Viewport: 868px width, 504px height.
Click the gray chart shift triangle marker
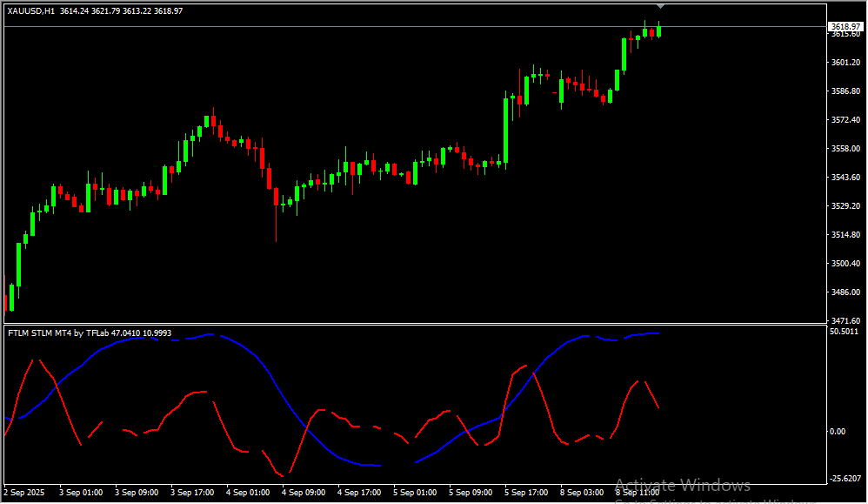click(660, 6)
